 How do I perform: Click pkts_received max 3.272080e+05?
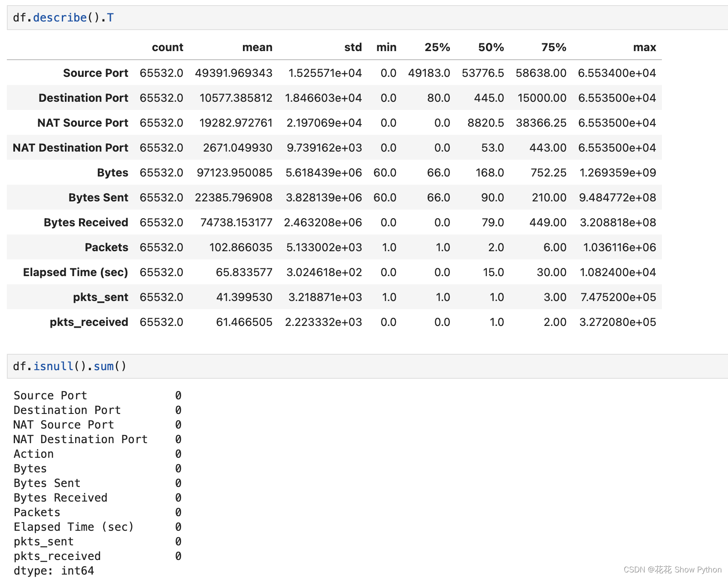[x=618, y=322]
